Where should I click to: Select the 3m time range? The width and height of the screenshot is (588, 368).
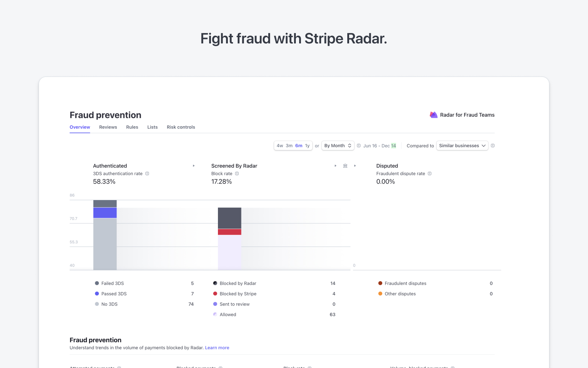point(289,145)
